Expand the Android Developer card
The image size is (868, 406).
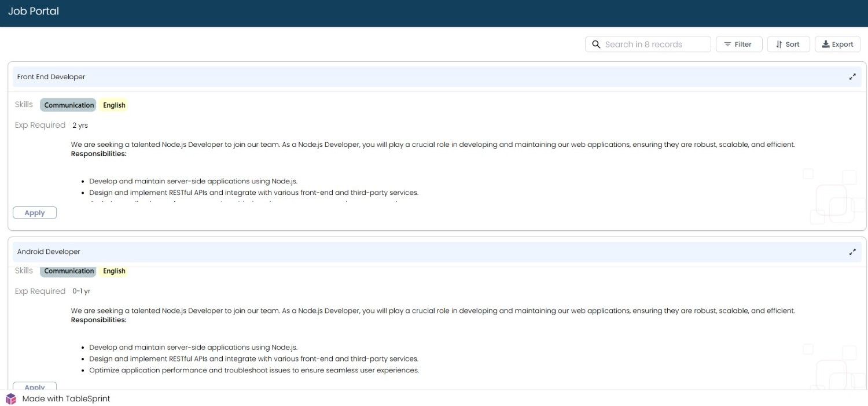tap(852, 252)
